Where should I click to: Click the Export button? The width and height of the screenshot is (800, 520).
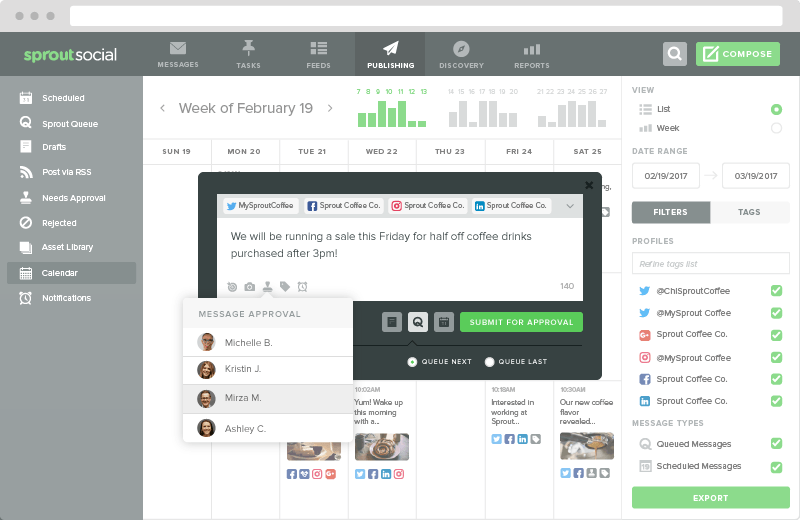711,498
